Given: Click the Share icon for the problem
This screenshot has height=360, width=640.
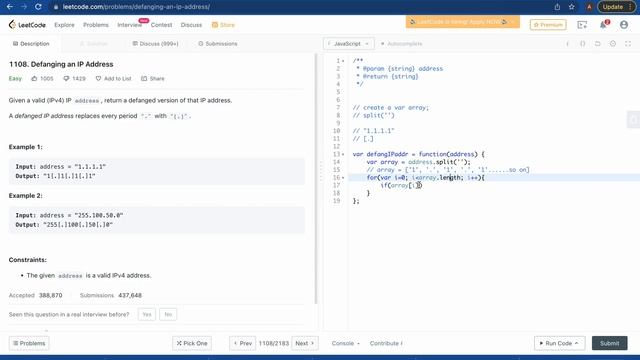Looking at the screenshot, I should click(x=144, y=78).
